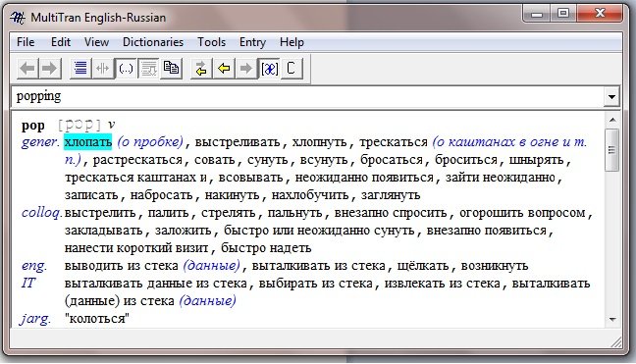Click the translation 'огорошить вопросом'
The width and height of the screenshot is (636, 364).
(x=522, y=212)
